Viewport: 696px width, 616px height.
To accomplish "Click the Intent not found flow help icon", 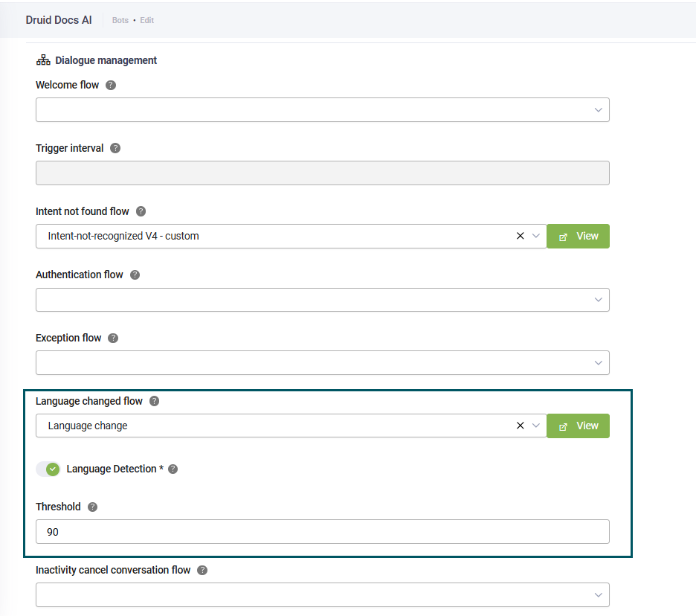I will [x=141, y=211].
